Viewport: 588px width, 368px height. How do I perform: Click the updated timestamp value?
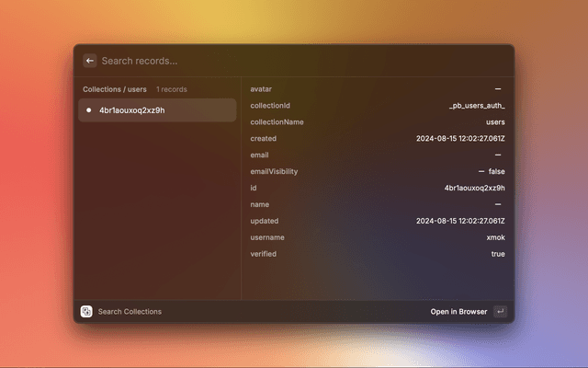coord(459,221)
